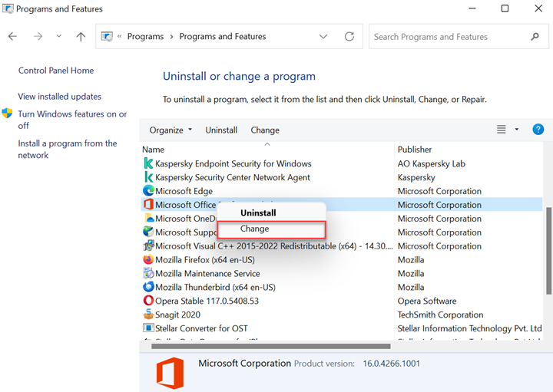Select the Microsoft Edge entry

[184, 191]
